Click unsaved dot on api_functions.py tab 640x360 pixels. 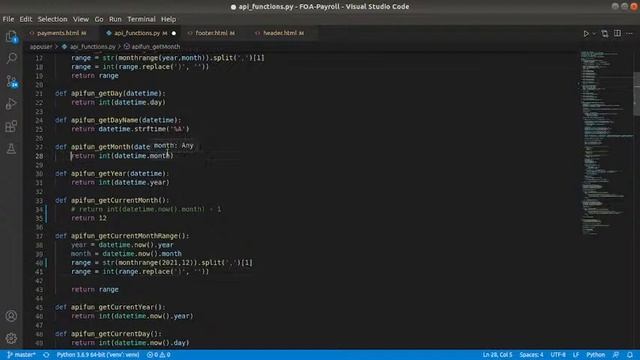click(x=174, y=33)
